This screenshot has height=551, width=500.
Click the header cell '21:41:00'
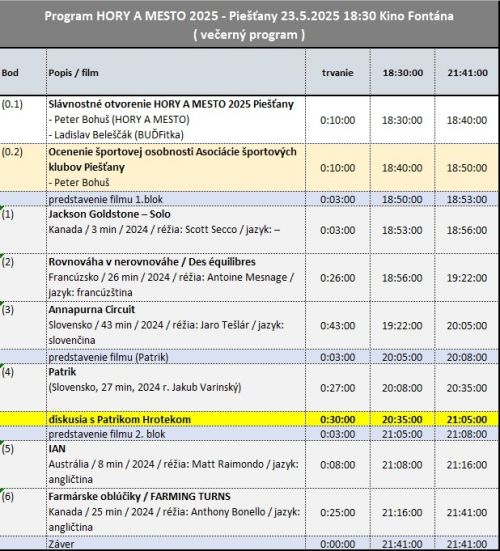click(x=467, y=72)
